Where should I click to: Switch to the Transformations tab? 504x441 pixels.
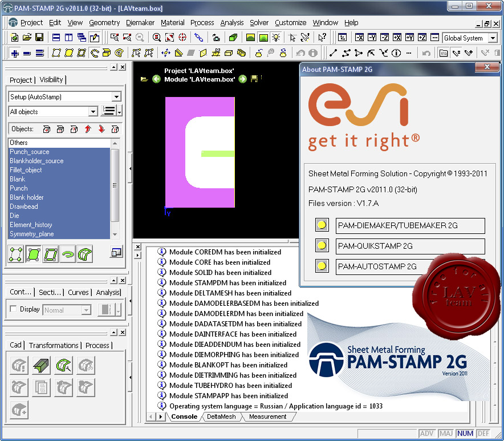[x=54, y=346]
